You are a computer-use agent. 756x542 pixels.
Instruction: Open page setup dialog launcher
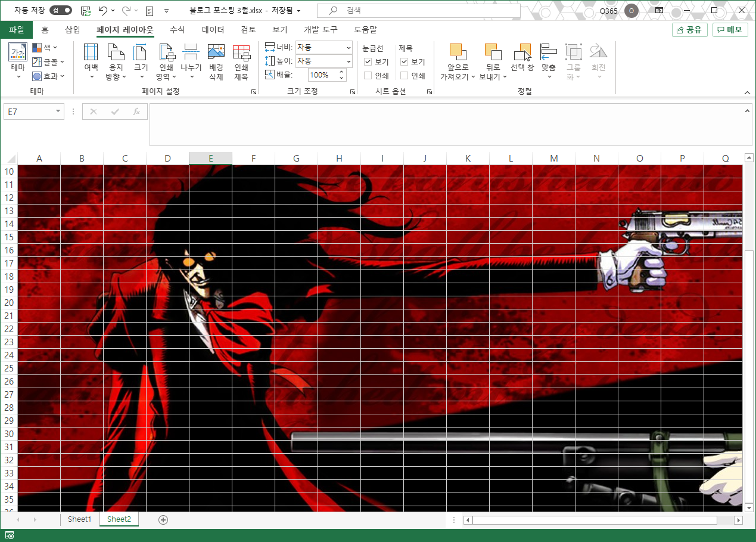click(x=254, y=92)
